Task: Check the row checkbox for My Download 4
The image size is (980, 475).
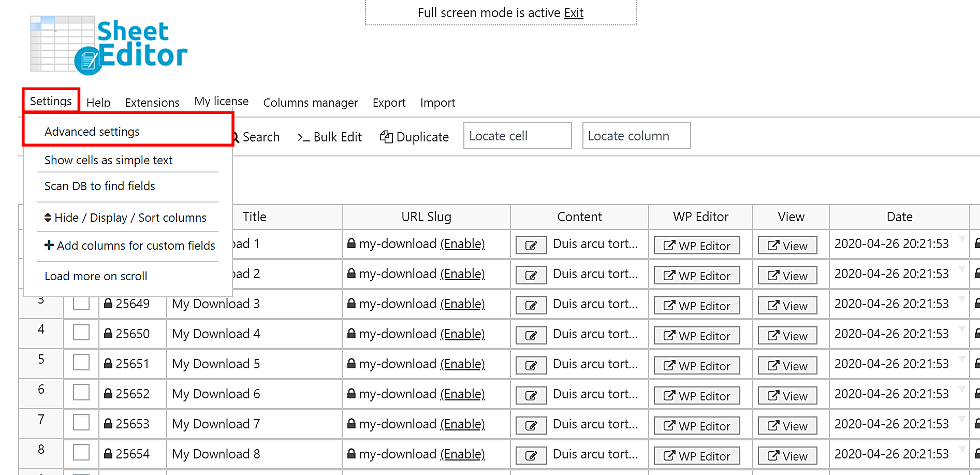Action: tap(81, 332)
